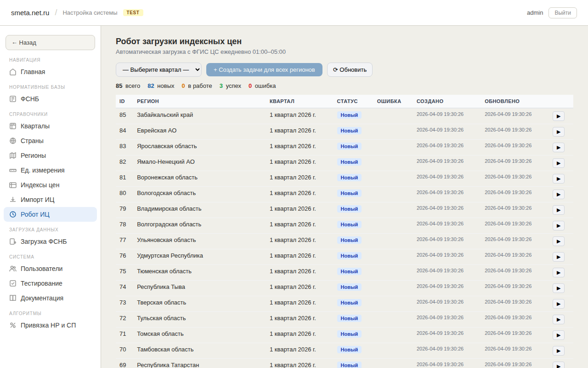Open Пользователи in the sidebar
The image size is (588, 368).
point(41,269)
